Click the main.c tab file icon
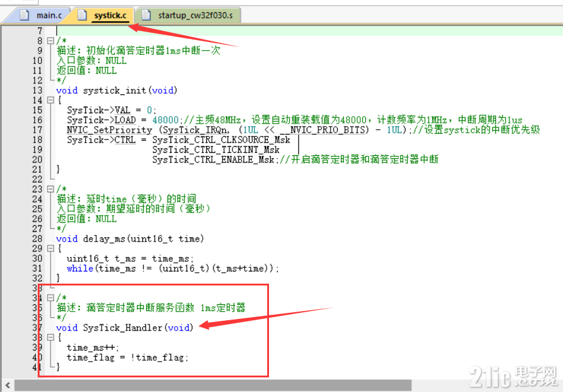 [24, 15]
